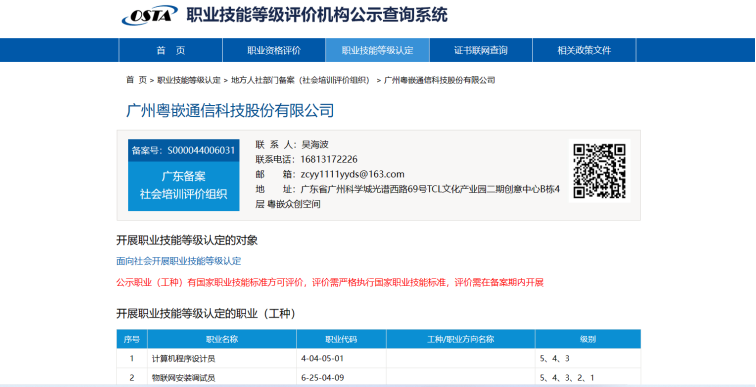The width and height of the screenshot is (756, 387).
Task: Go to 首页 in the breadcrumb
Action: 136,80
